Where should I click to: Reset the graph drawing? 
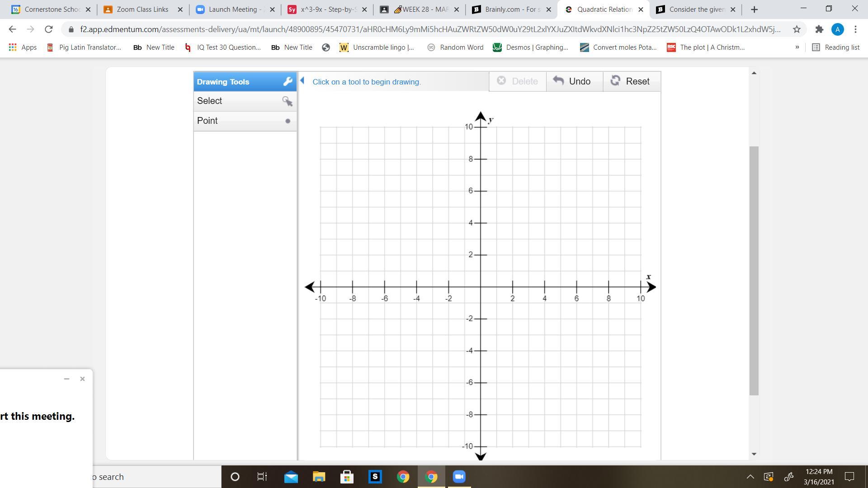click(631, 81)
